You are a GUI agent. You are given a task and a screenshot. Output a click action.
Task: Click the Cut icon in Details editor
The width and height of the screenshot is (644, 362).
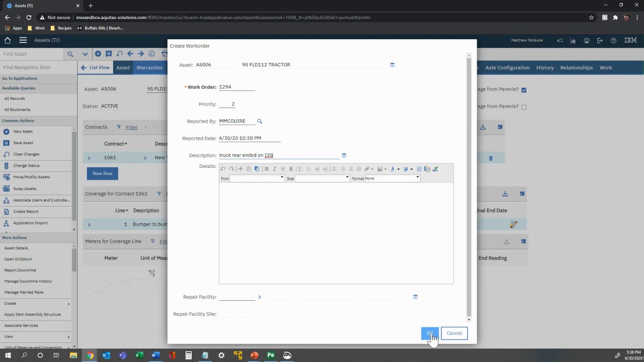pyautogui.click(x=240, y=169)
